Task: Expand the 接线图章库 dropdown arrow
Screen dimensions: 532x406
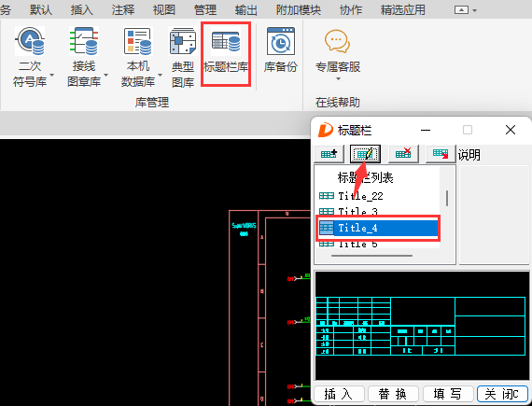Action: 105,75
